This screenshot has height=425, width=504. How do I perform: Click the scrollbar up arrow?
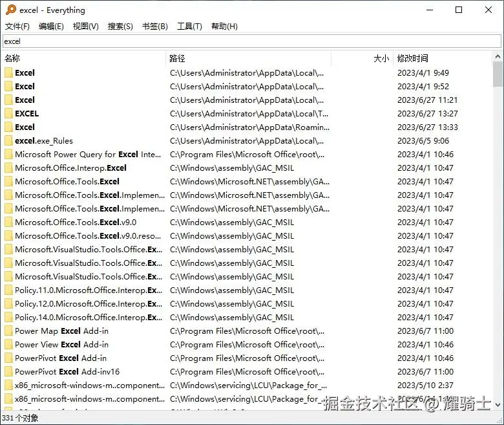click(x=498, y=57)
